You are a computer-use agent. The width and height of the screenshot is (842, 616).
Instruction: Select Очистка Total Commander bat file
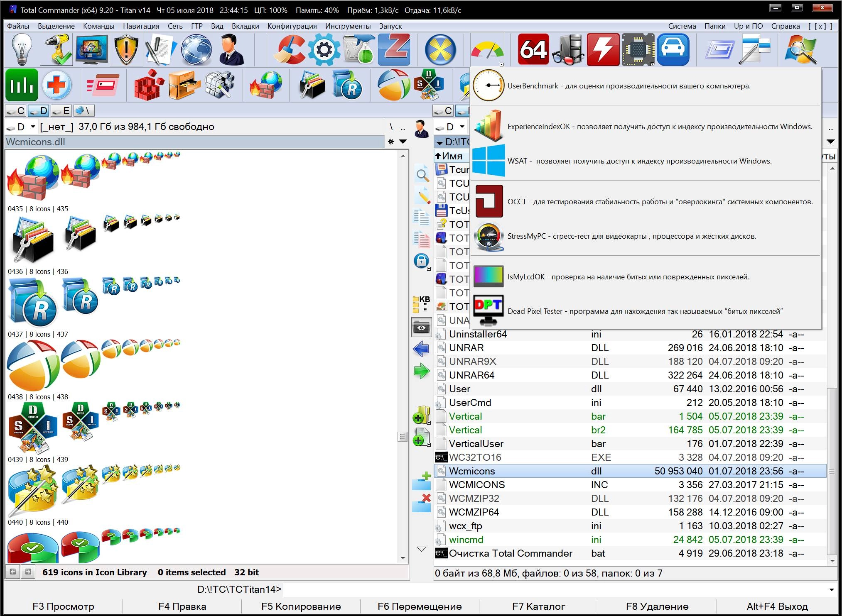pyautogui.click(x=630, y=553)
